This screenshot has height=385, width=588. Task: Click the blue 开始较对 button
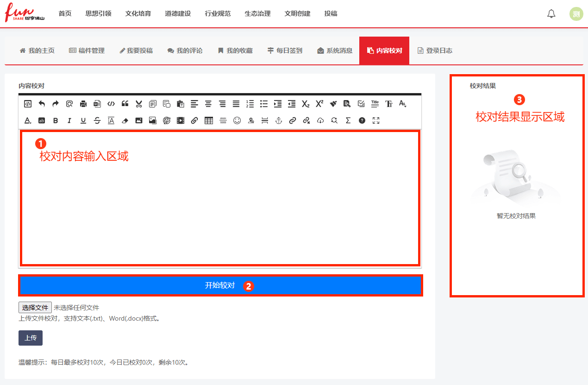point(220,285)
